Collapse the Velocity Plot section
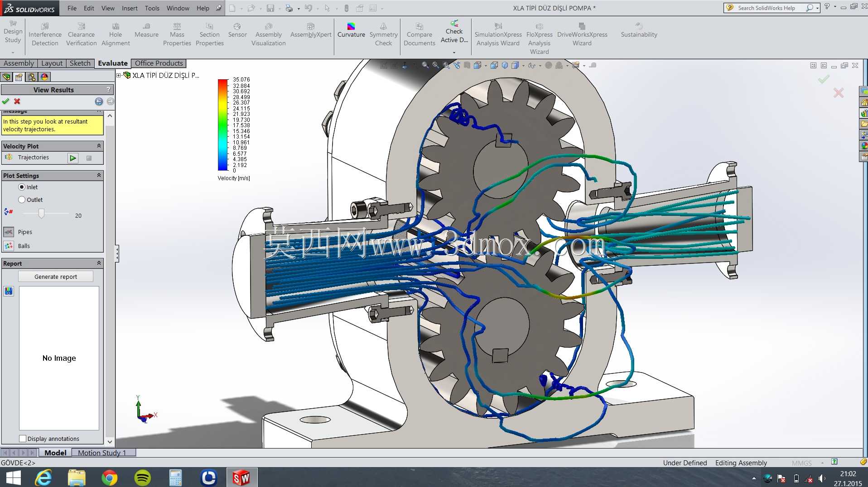Viewport: 868px width, 487px height. pos(99,146)
